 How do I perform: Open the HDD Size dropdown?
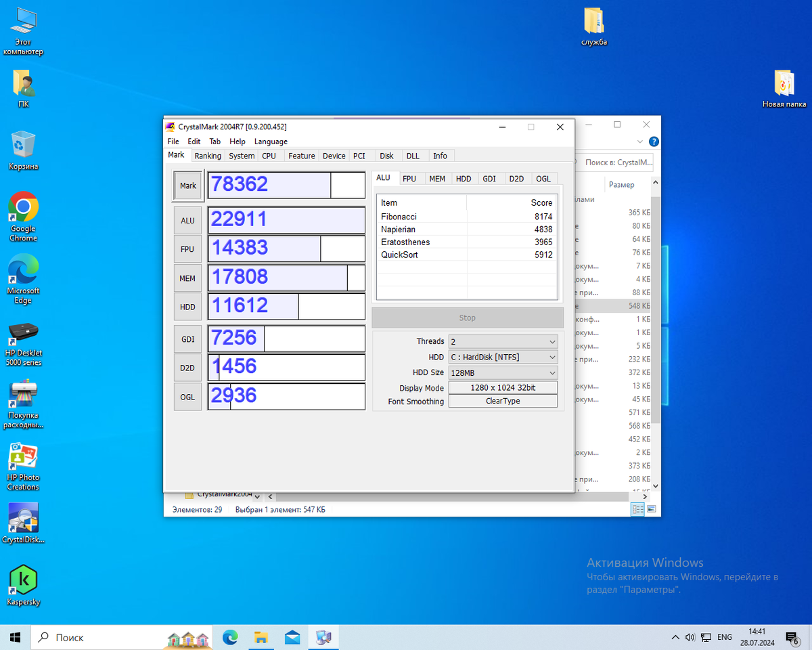click(x=503, y=372)
